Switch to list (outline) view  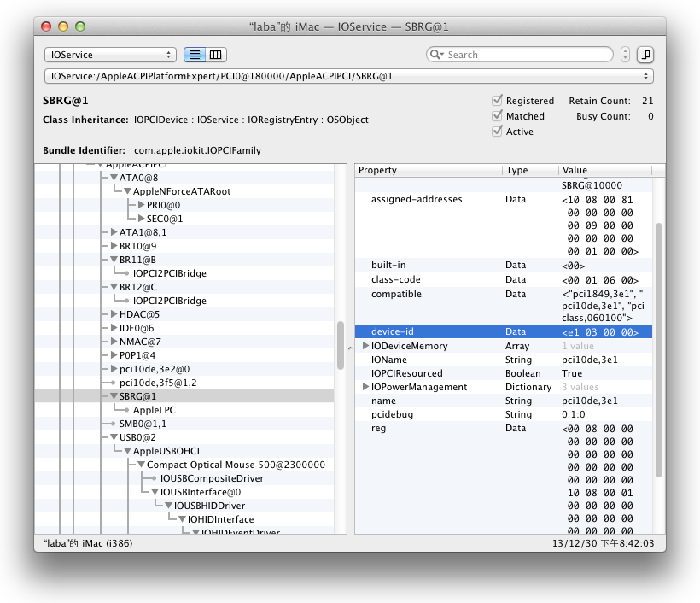coord(195,55)
